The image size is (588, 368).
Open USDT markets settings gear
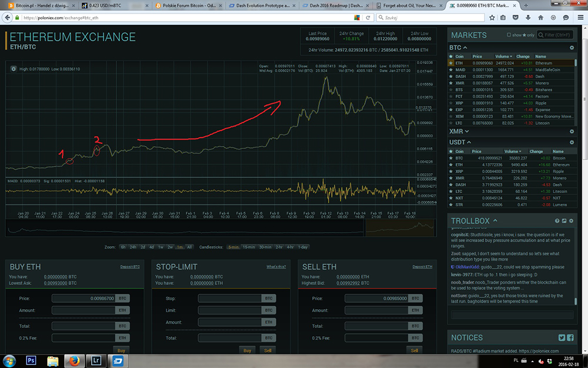point(572,142)
